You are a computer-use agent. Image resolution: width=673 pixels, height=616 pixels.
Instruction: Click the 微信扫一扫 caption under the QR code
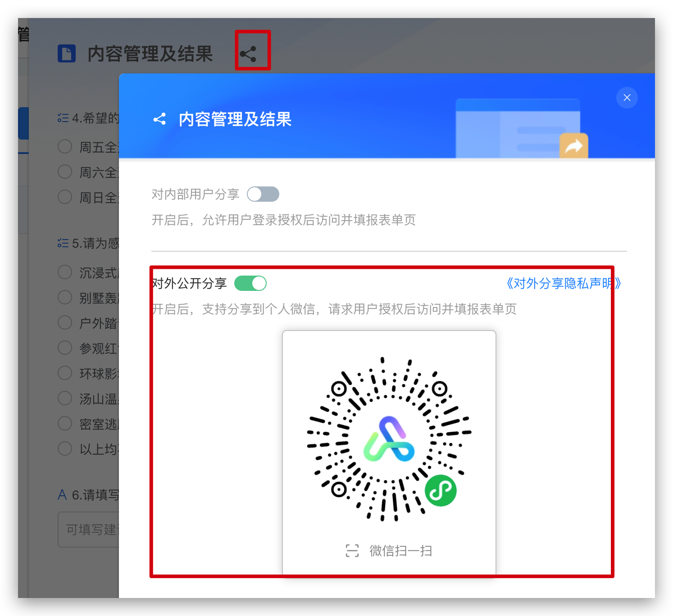(401, 550)
